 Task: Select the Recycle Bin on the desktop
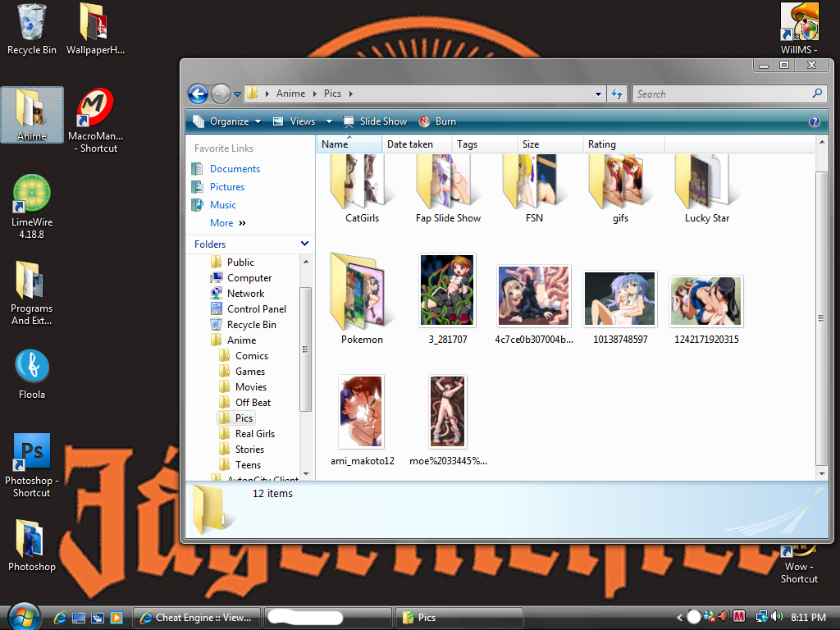[32, 30]
